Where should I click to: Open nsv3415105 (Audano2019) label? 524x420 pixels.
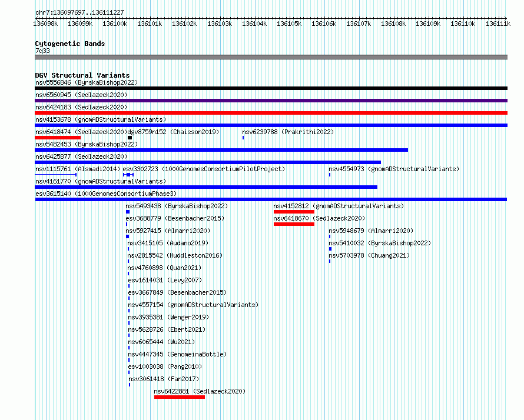click(x=168, y=243)
